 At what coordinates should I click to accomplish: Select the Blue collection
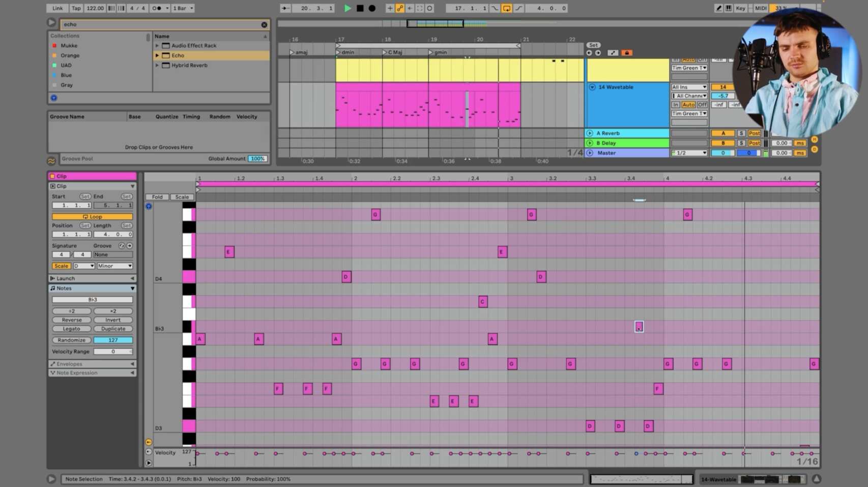(x=66, y=75)
